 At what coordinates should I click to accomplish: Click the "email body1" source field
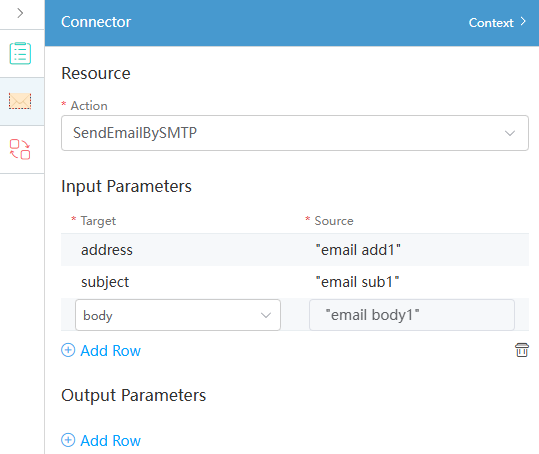pos(411,315)
